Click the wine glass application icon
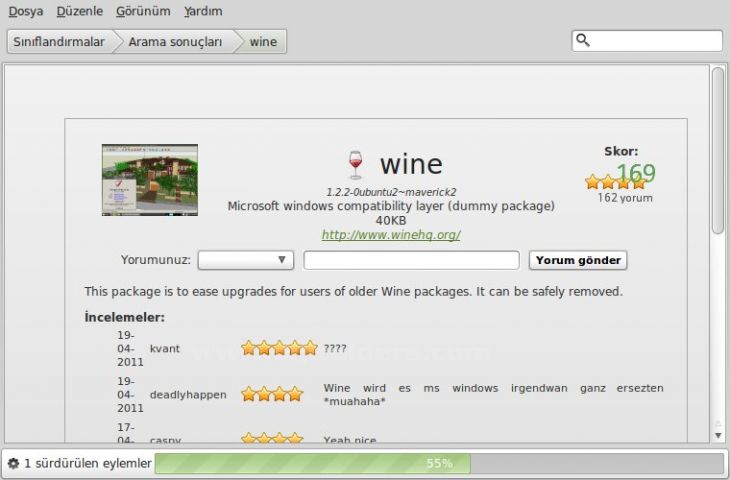Image resolution: width=730 pixels, height=480 pixels. click(x=354, y=165)
